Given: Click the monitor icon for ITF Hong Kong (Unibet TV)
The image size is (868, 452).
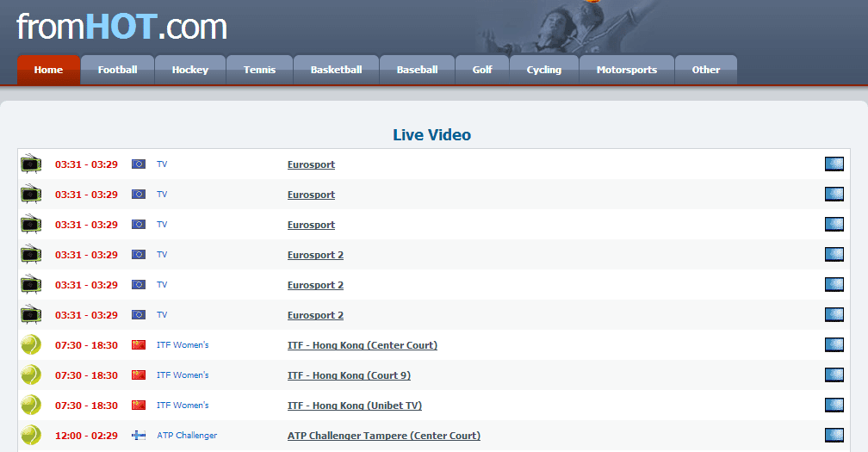Looking at the screenshot, I should (x=834, y=406).
